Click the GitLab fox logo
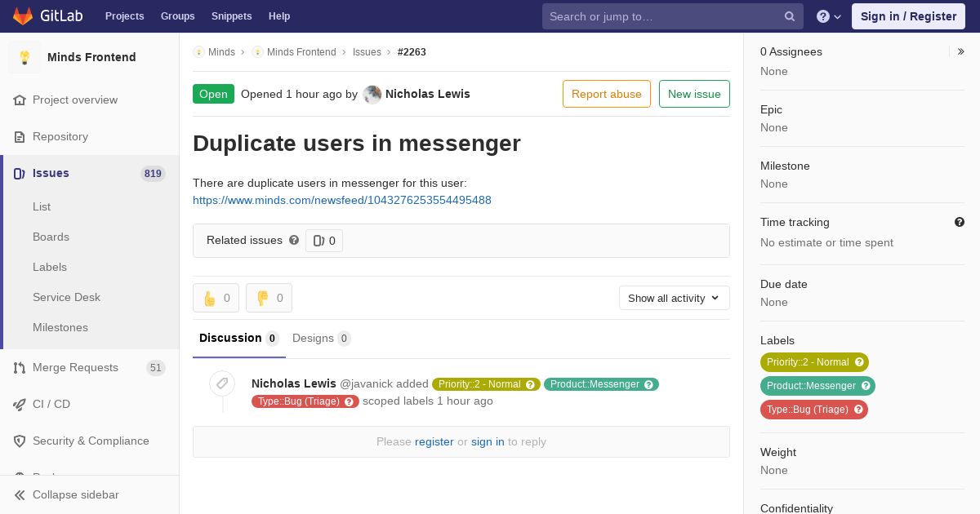Viewport: 980px width, 514px height. click(x=23, y=16)
